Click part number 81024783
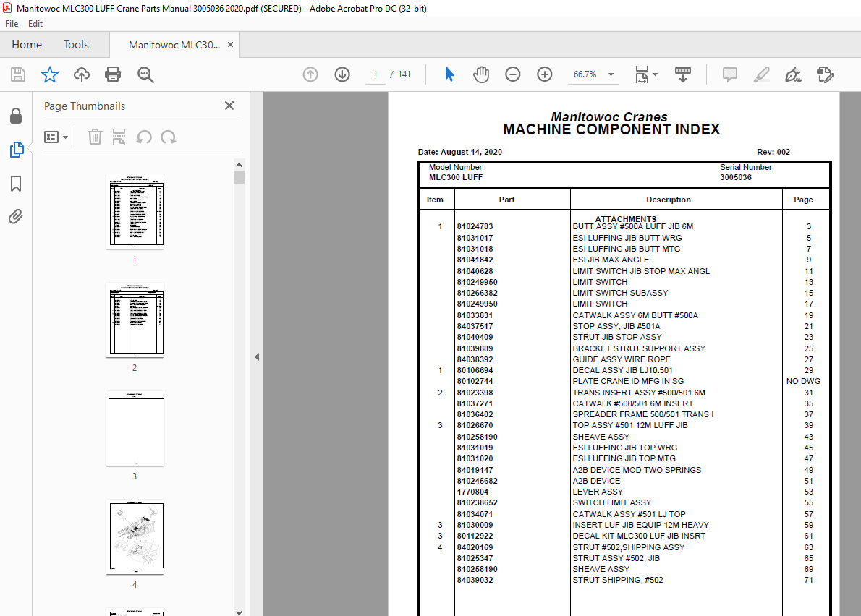The width and height of the screenshot is (861, 616). click(x=475, y=226)
